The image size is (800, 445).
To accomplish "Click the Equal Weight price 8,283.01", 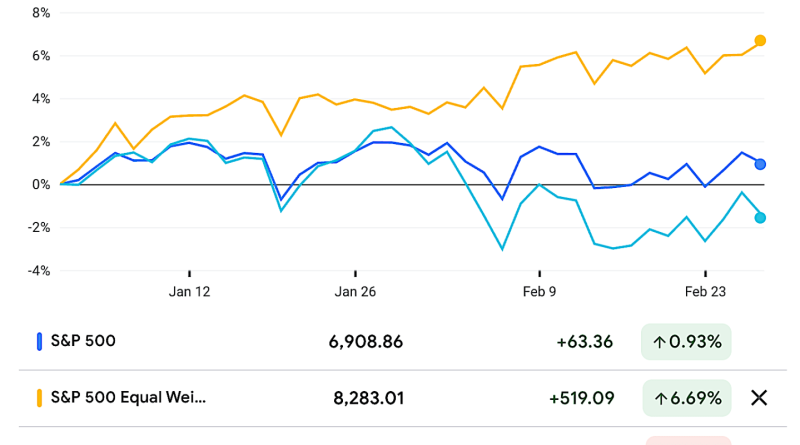I will click(368, 398).
